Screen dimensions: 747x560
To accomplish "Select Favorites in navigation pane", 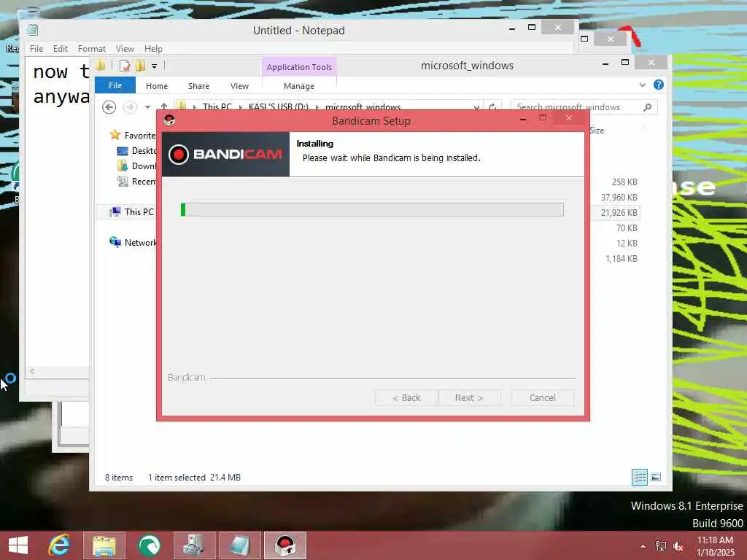I will pyautogui.click(x=133, y=135).
